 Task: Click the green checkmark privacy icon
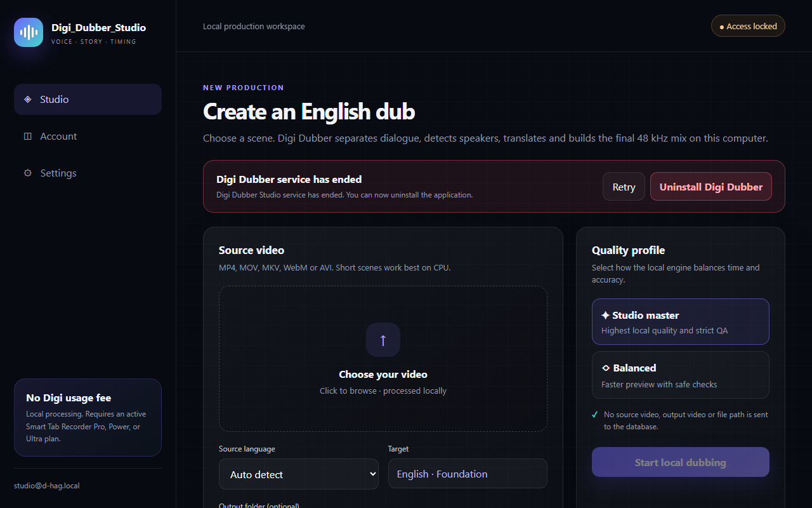tap(595, 415)
